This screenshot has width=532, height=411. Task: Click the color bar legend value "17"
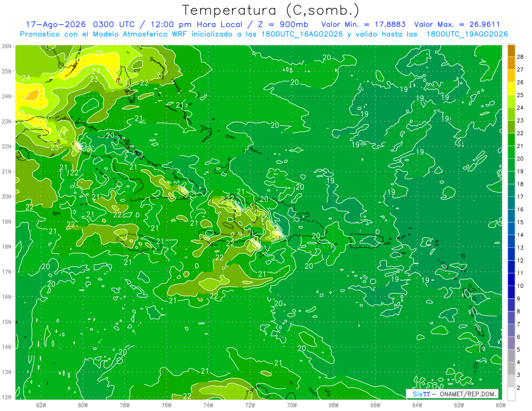coord(520,197)
